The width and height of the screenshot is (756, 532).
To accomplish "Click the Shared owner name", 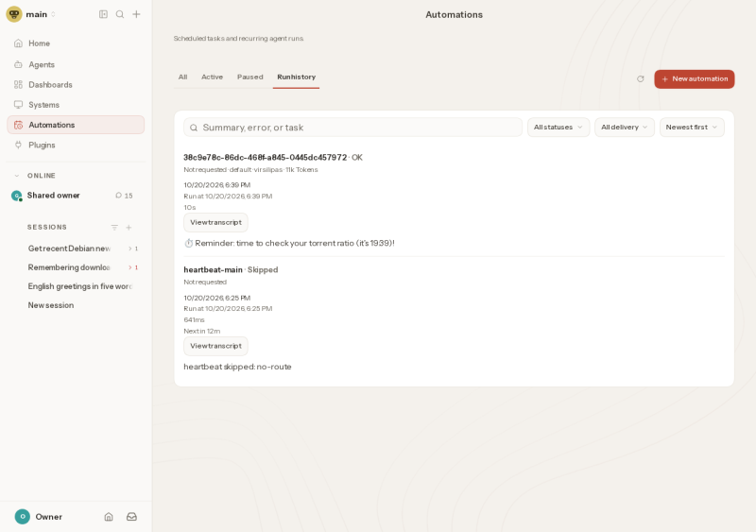I will pyautogui.click(x=54, y=196).
